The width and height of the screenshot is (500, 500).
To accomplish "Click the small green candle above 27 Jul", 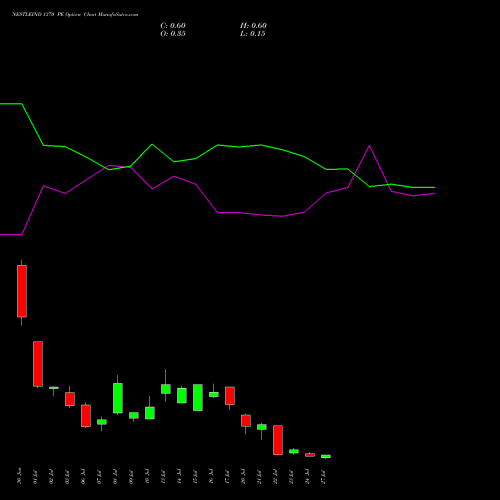I will (x=326, y=456).
